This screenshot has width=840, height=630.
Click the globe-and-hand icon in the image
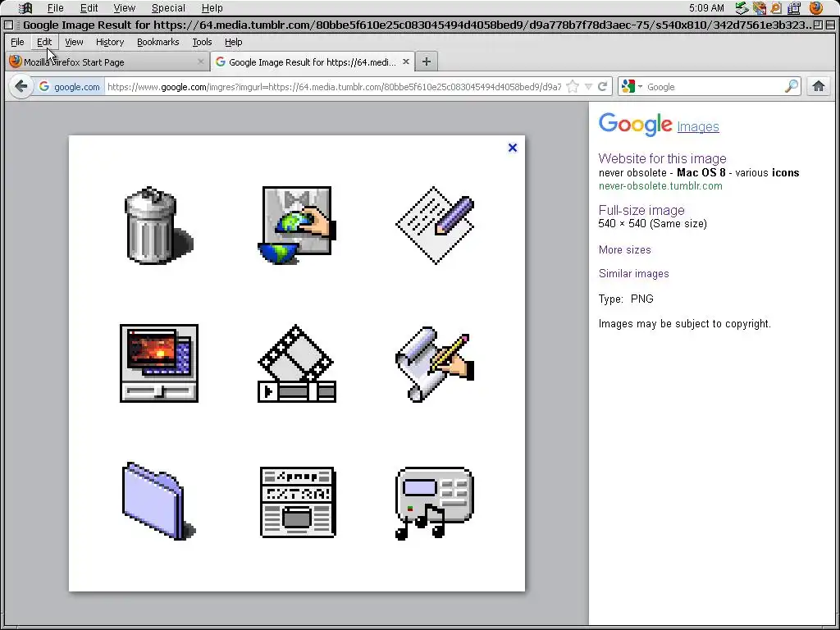click(x=297, y=226)
